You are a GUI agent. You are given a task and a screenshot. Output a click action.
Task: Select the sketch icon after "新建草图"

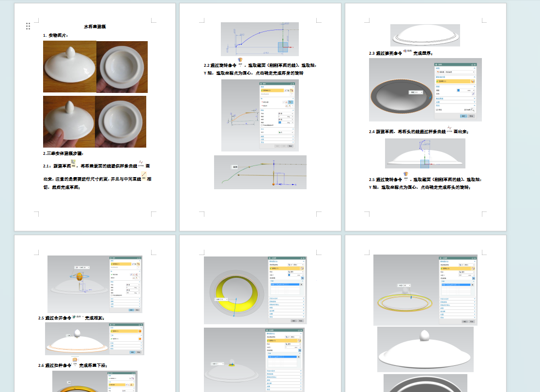coord(73,163)
